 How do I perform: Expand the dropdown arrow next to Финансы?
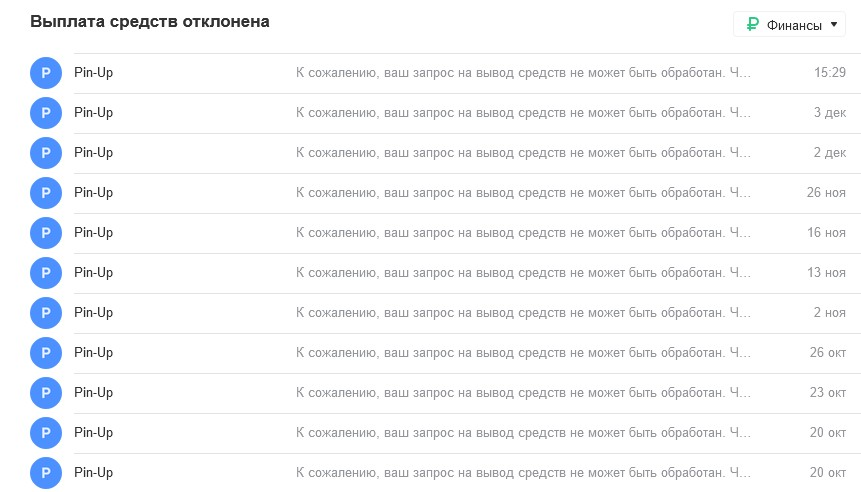tap(834, 25)
